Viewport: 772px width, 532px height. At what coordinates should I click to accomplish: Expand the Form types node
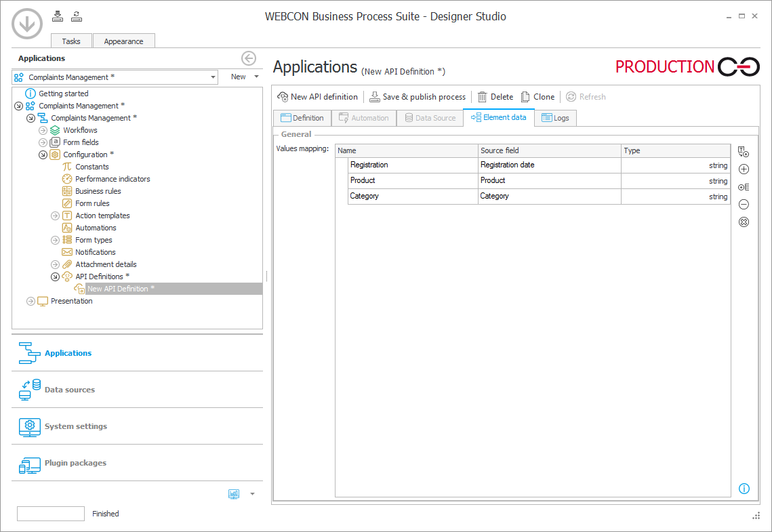coord(55,240)
